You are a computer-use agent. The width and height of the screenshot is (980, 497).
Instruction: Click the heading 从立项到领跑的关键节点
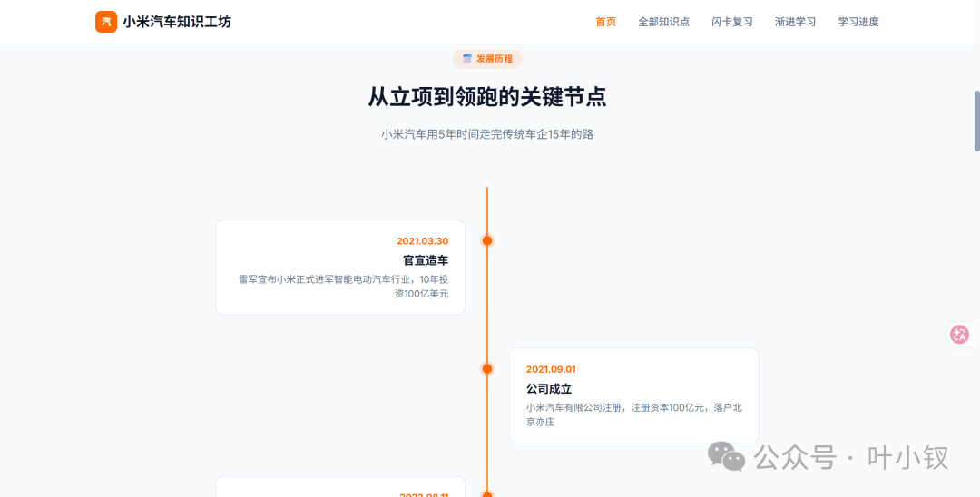click(x=487, y=97)
